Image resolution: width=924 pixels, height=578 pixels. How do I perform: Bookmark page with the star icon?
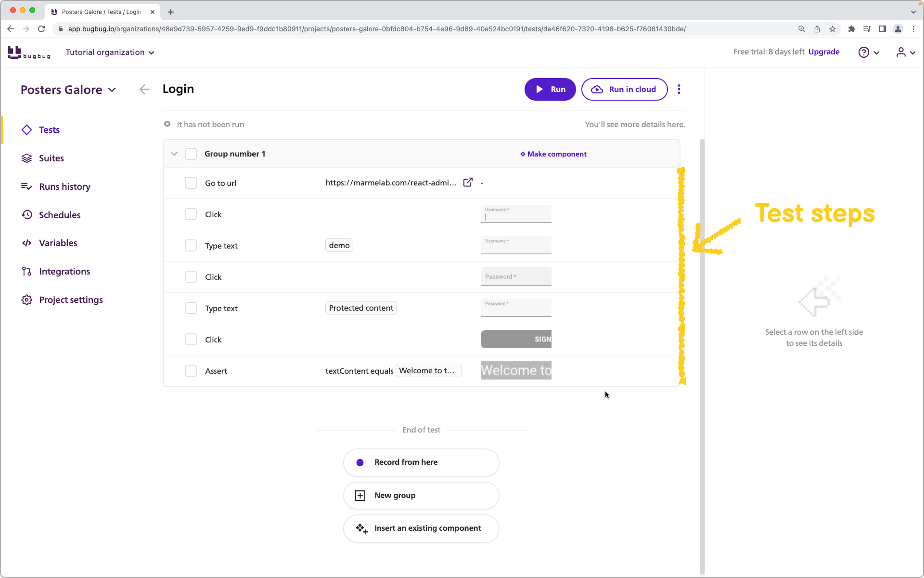click(x=833, y=29)
